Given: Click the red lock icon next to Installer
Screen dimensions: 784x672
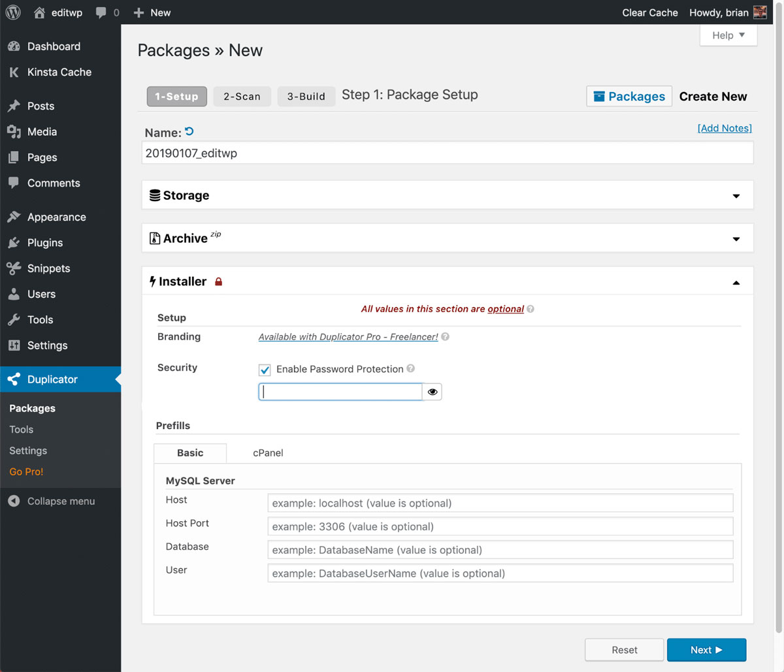Looking at the screenshot, I should [219, 282].
